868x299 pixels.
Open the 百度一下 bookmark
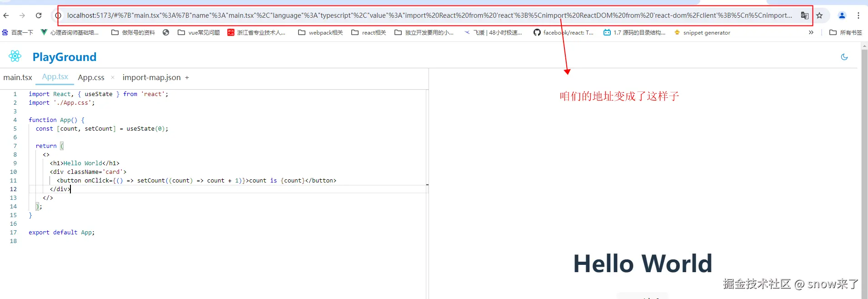pos(18,32)
